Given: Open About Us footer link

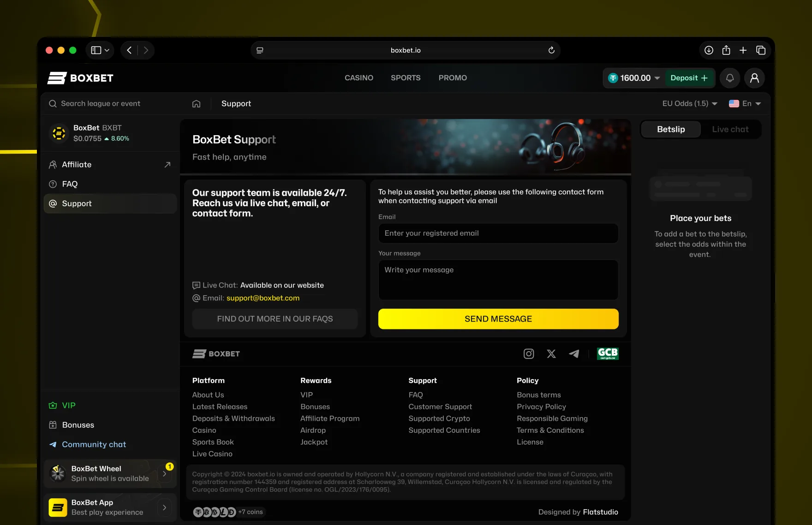Looking at the screenshot, I should (208, 395).
